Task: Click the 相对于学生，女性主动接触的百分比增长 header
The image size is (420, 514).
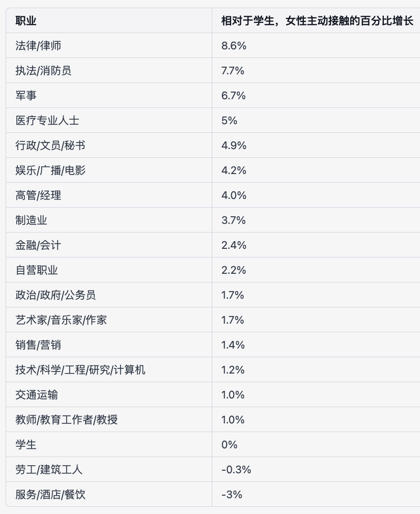Action: 317,21
